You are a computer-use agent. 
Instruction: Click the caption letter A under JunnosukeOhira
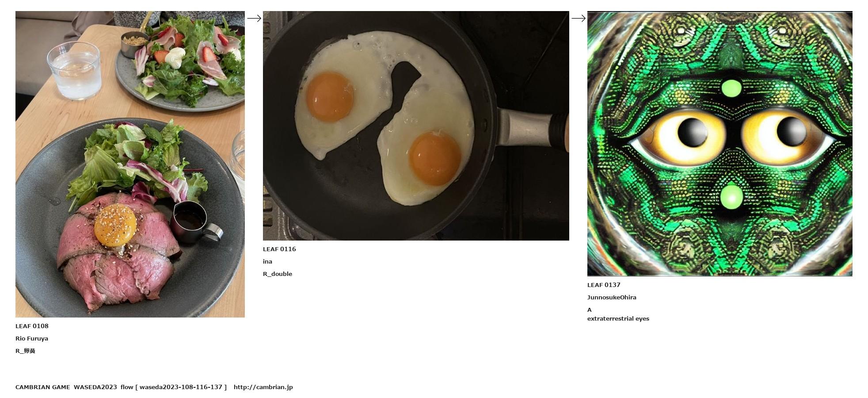point(590,310)
